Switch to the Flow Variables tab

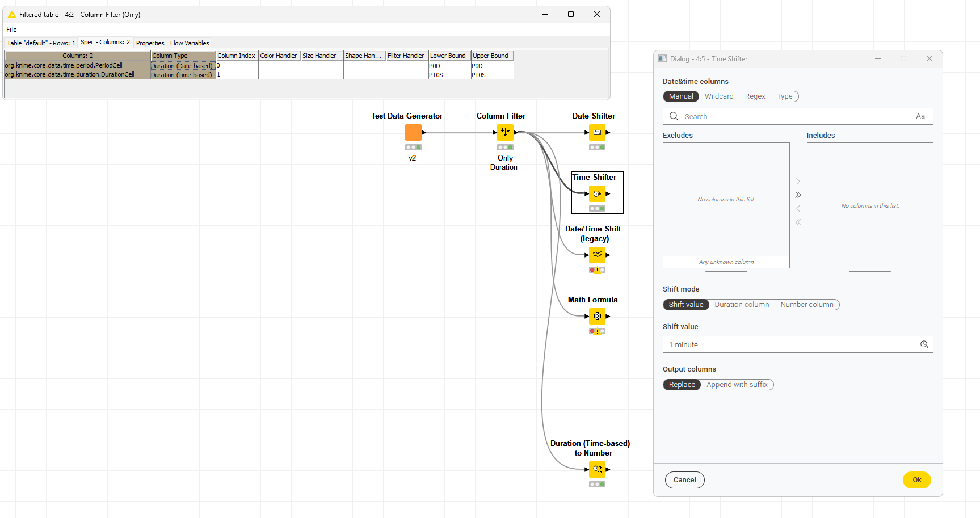point(190,43)
